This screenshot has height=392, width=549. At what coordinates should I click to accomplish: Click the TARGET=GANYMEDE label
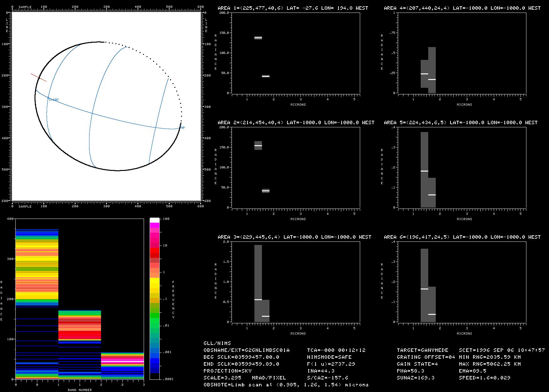tap(423, 350)
